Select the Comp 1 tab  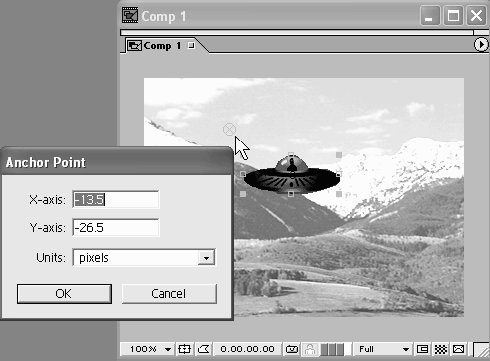pyautogui.click(x=161, y=45)
